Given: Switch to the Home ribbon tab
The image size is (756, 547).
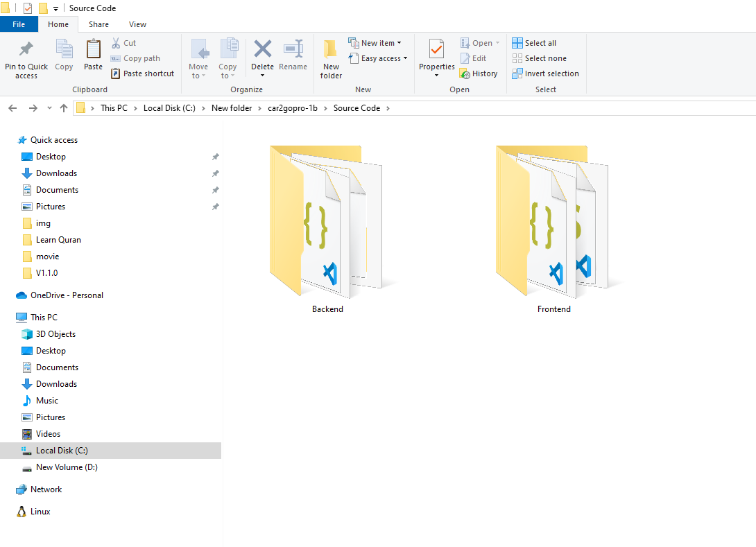Looking at the screenshot, I should 58,24.
